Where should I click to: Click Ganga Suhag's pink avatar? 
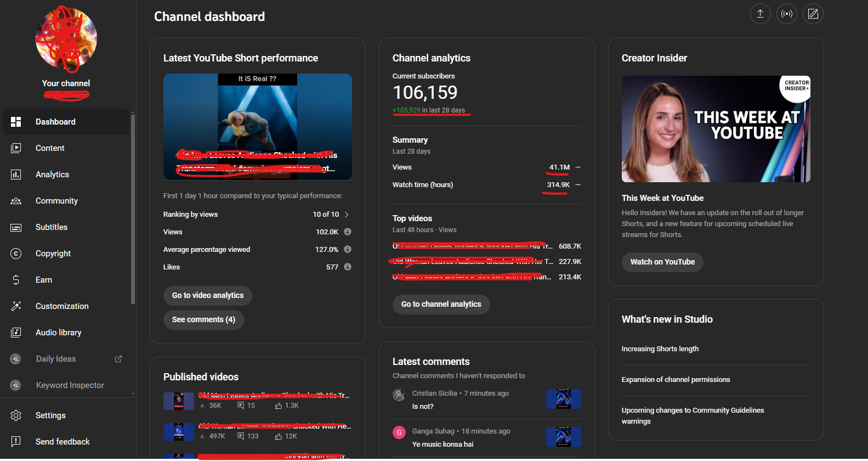[399, 432]
